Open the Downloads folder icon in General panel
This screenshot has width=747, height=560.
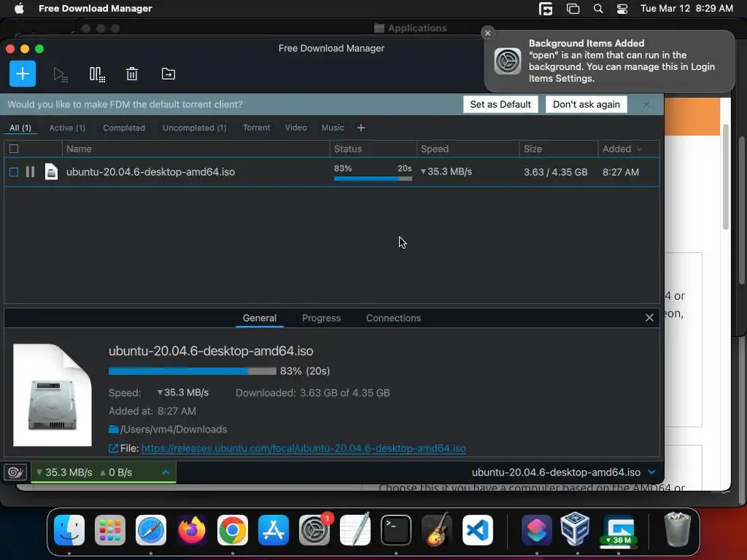click(113, 429)
